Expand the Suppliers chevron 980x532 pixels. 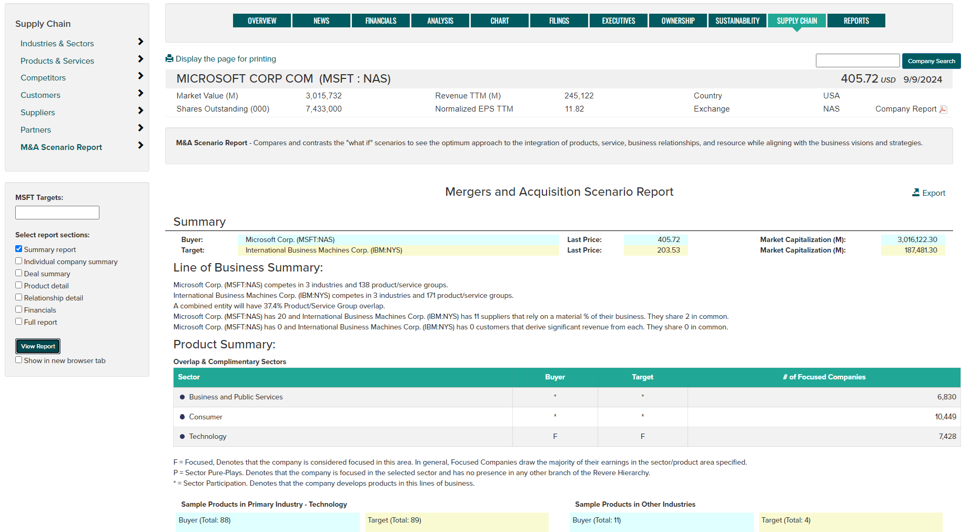coord(140,111)
